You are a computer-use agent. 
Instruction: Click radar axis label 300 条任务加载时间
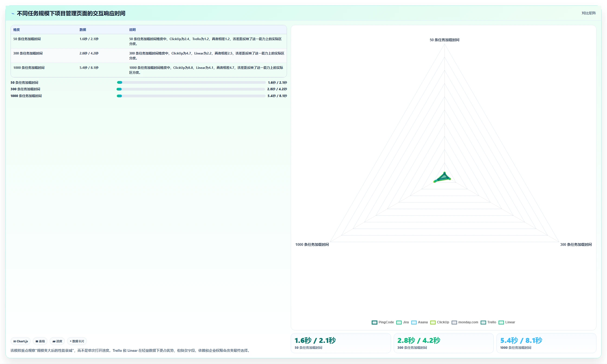pos(576,244)
